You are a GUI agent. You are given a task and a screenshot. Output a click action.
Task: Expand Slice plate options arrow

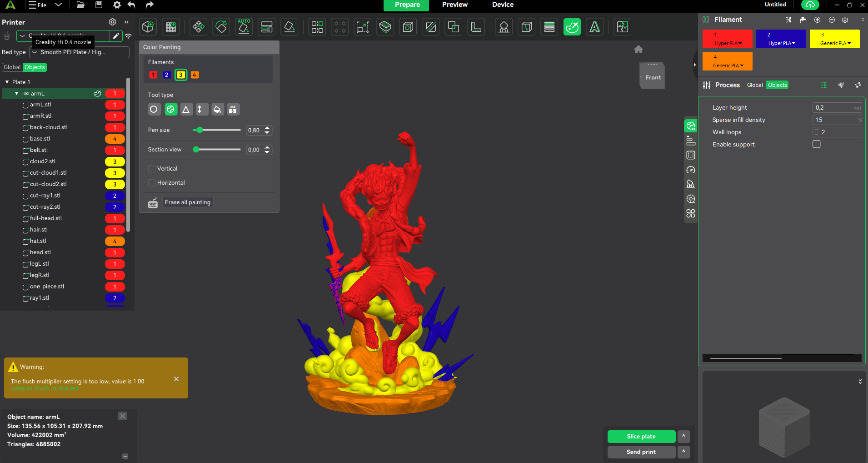(x=683, y=437)
